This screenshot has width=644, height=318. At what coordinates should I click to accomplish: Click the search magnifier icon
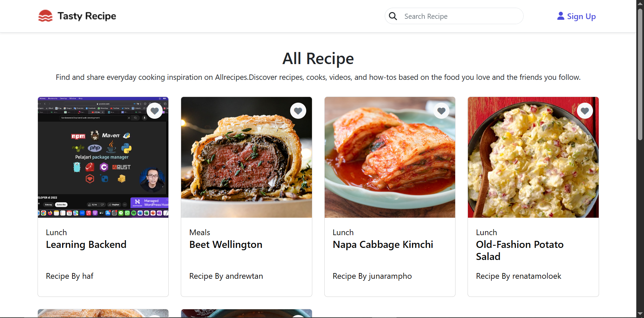pyautogui.click(x=393, y=16)
